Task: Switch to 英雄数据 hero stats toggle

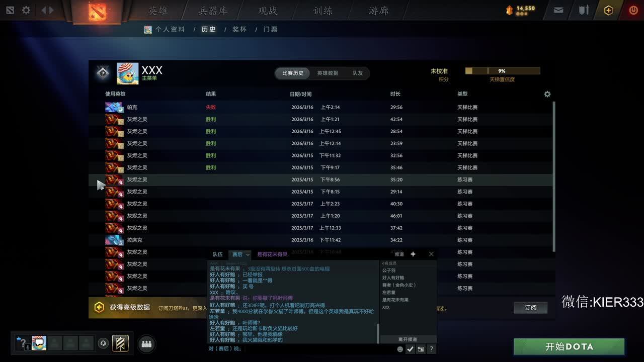Action: pyautogui.click(x=328, y=73)
